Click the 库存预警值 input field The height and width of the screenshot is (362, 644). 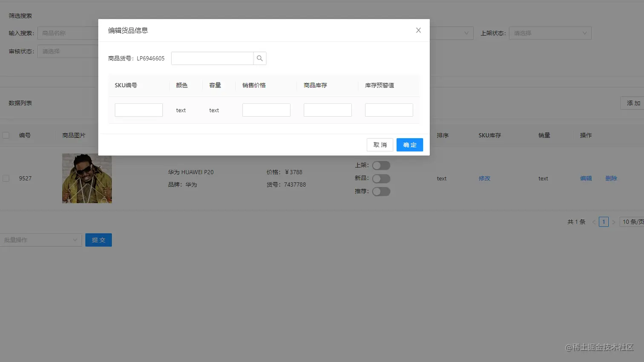coord(389,110)
